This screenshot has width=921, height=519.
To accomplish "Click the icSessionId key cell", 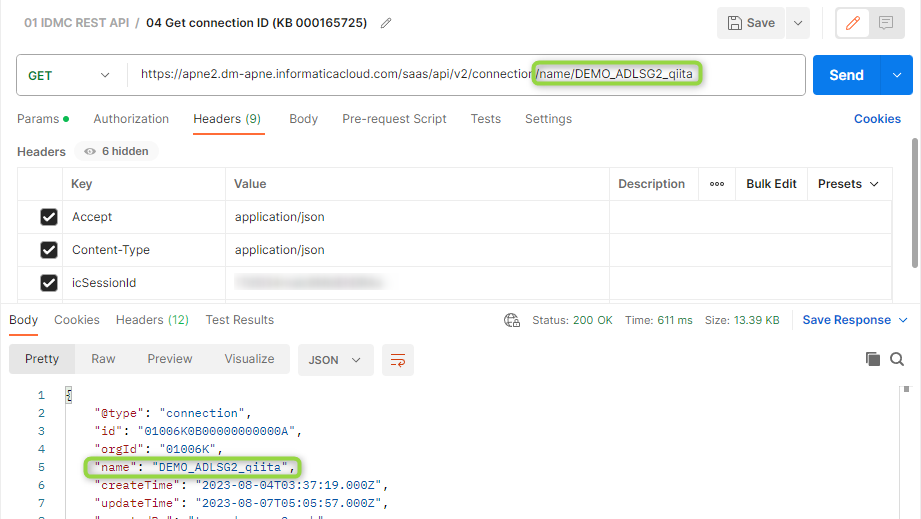I will click(144, 282).
